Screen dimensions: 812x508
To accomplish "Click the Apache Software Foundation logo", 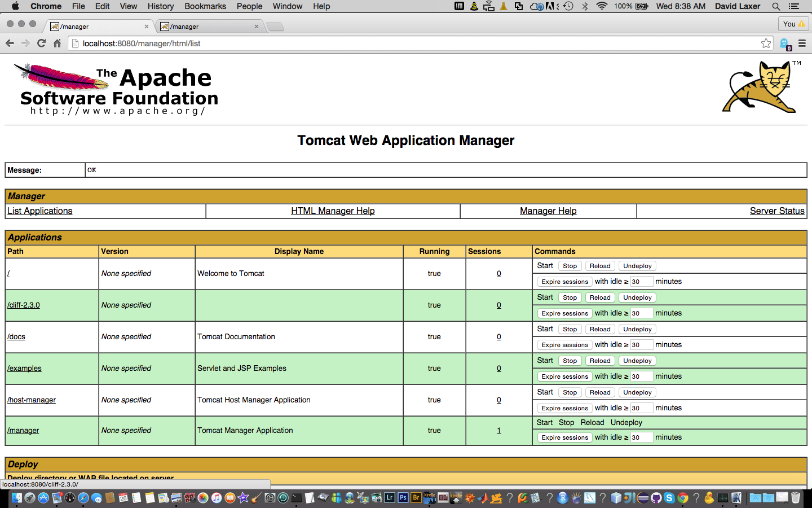I will pos(116,89).
